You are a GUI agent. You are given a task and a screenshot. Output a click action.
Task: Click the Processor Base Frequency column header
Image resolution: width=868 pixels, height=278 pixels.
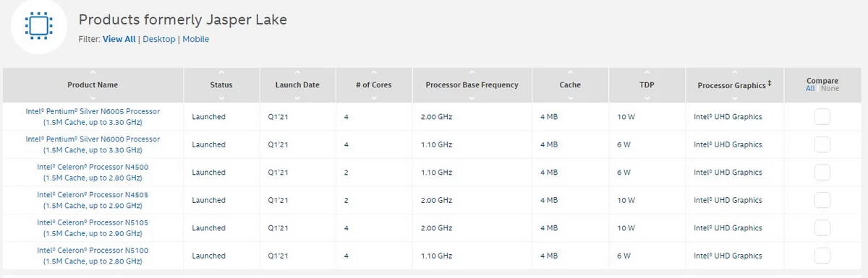[472, 84]
